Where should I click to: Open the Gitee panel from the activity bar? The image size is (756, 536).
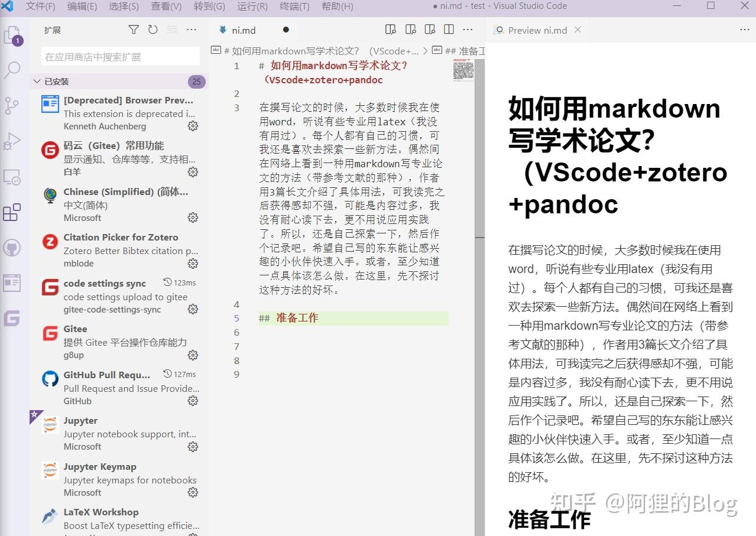click(x=13, y=319)
